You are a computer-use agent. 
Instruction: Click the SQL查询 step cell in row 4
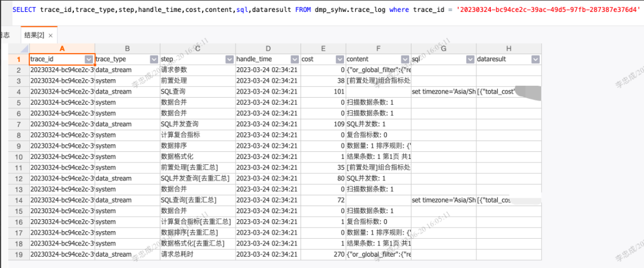[x=197, y=92]
